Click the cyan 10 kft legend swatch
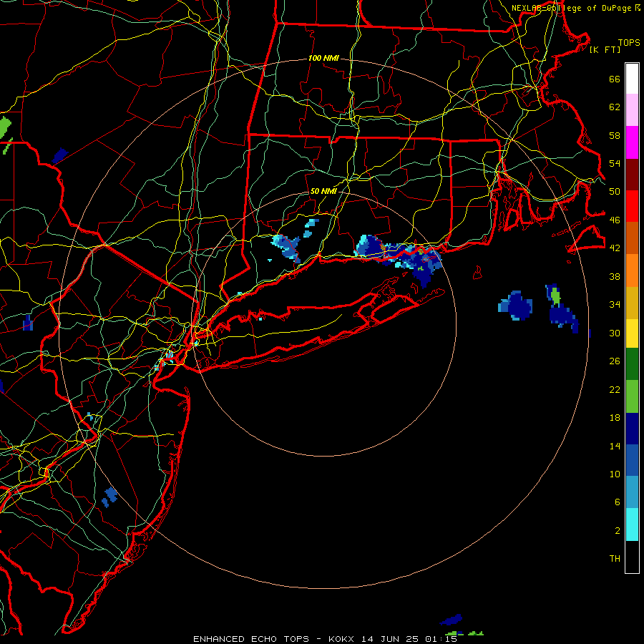This screenshot has width=644, height=644. pos(632,524)
